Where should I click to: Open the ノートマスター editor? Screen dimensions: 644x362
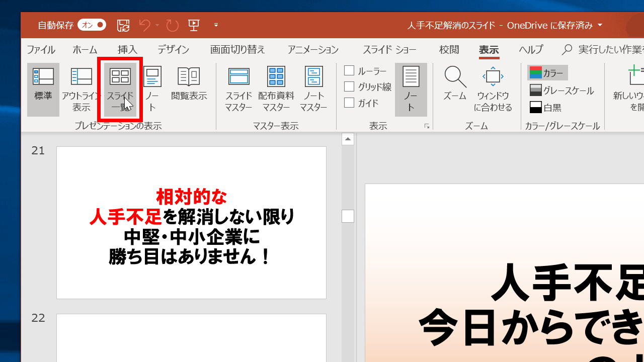click(313, 89)
